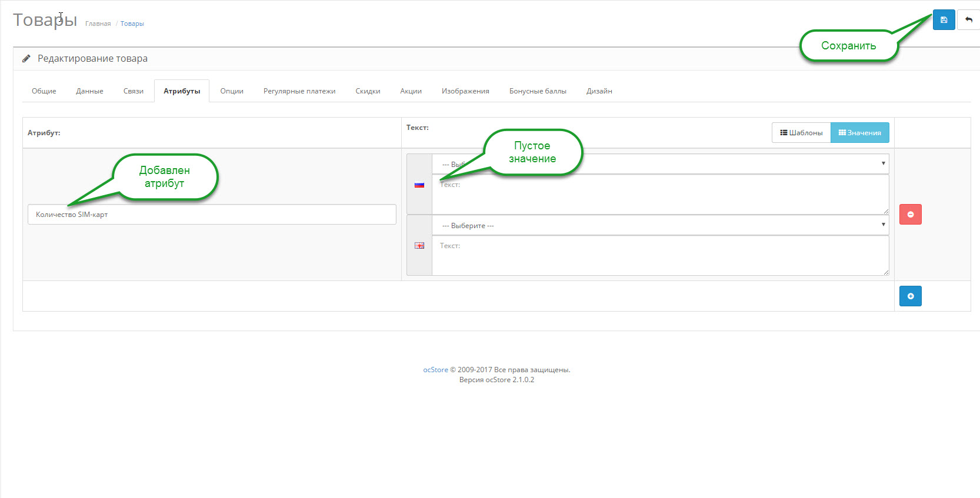This screenshot has height=498, width=980.
Task: Open the English Выберите dropdown
Action: pos(660,225)
